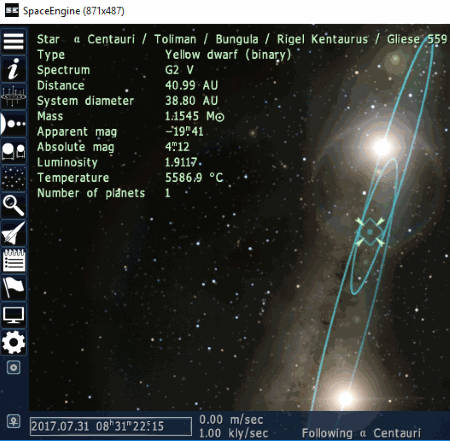Open the locations flag icon
The width and height of the screenshot is (450, 441).
[x=13, y=288]
